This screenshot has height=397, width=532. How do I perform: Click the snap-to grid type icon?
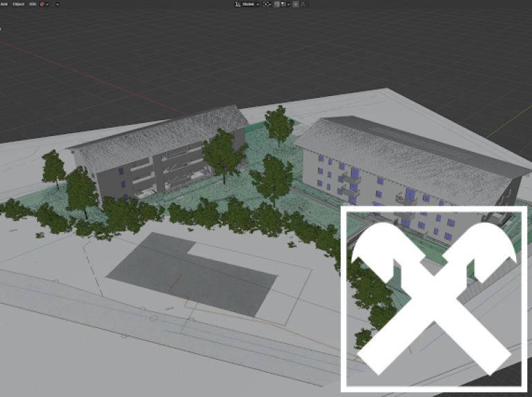tap(283, 3)
